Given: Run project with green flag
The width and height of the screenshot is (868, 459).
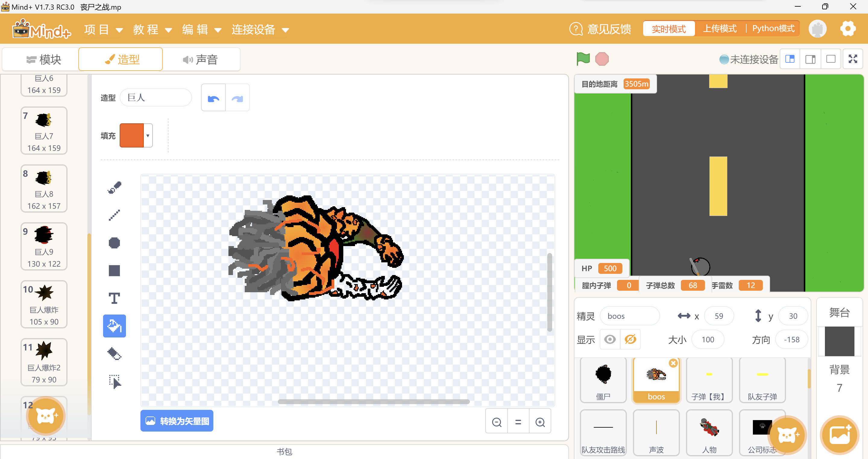Looking at the screenshot, I should tap(583, 59).
